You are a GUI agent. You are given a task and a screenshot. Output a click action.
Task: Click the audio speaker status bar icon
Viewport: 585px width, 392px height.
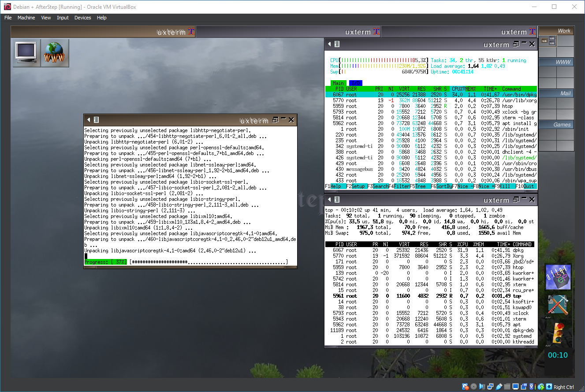pyautogui.click(x=482, y=387)
